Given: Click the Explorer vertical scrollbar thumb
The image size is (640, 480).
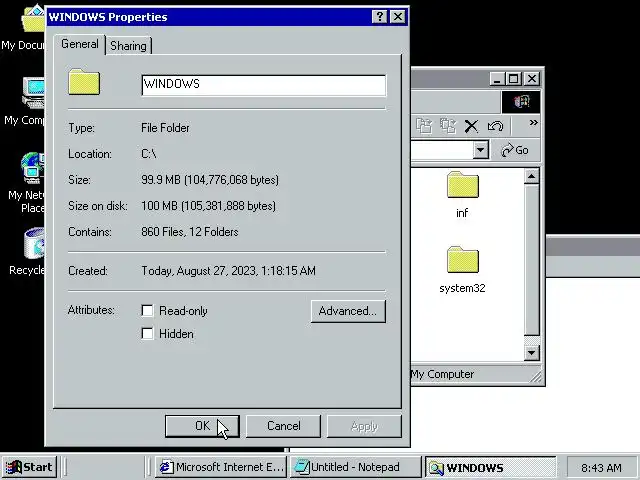Looking at the screenshot, I should pyautogui.click(x=531, y=260).
